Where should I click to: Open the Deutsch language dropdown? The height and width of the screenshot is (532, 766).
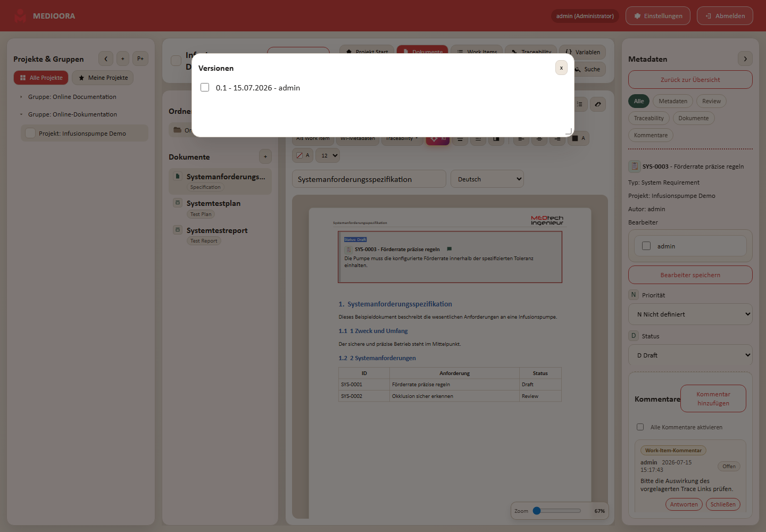click(x=487, y=179)
